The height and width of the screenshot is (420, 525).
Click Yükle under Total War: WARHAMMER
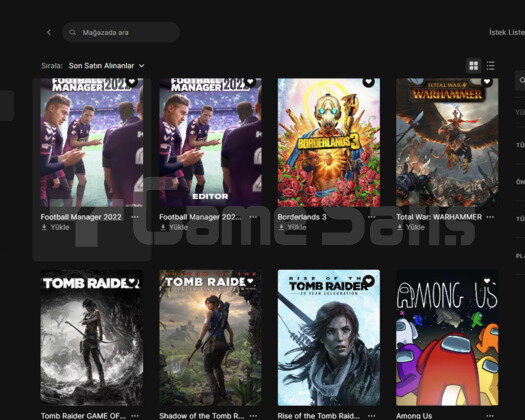click(x=411, y=227)
